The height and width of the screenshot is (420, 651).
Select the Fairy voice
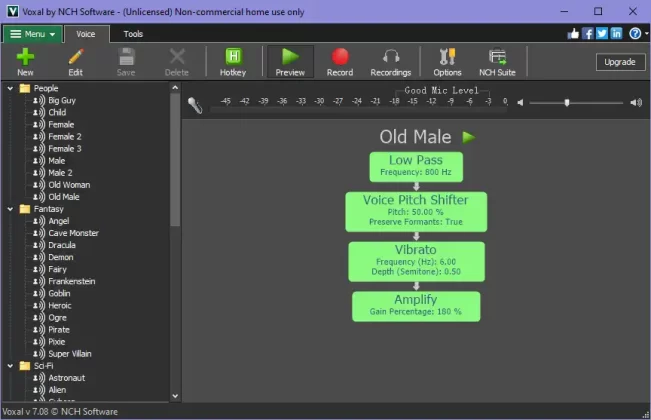pos(57,269)
